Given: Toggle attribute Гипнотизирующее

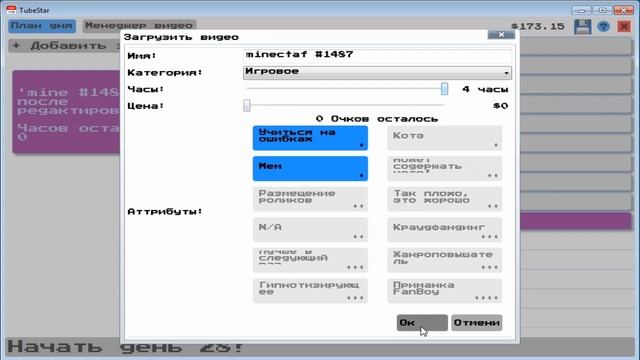Looking at the screenshot, I should [310, 291].
